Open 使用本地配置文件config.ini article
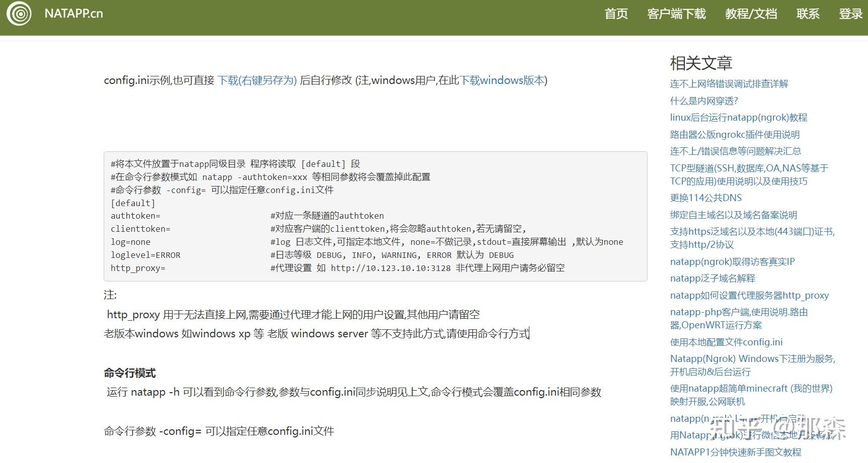Viewport: 868px width, 463px height. [726, 342]
